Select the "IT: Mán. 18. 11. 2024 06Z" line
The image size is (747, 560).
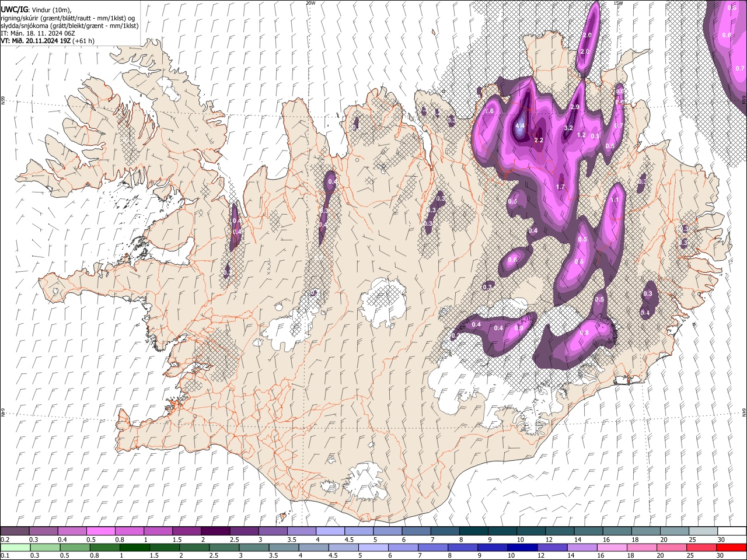tap(37, 33)
